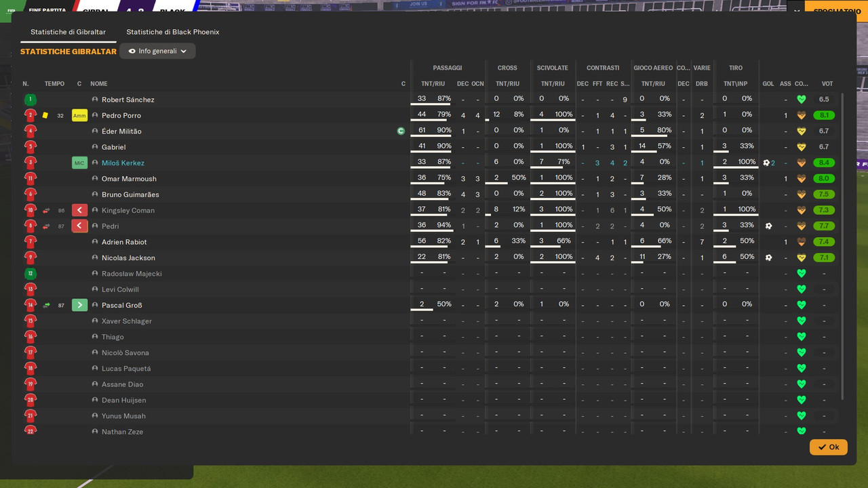Sort by the OCN column header under Passaggi
The image size is (868, 488).
[x=477, y=84]
